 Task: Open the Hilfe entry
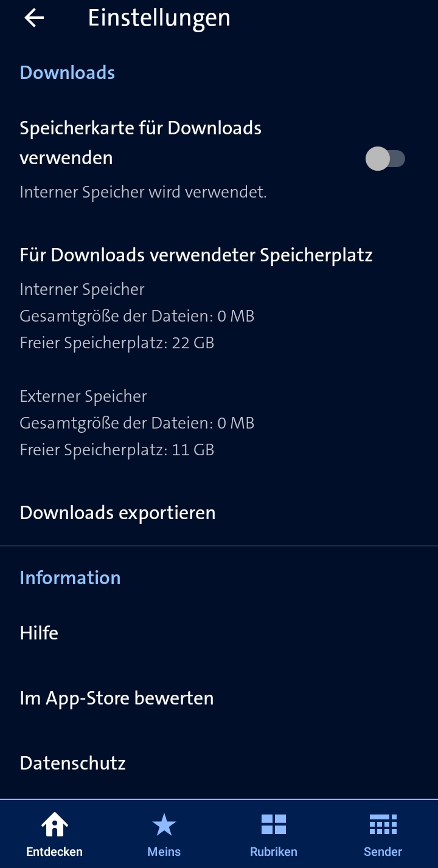[219, 633]
